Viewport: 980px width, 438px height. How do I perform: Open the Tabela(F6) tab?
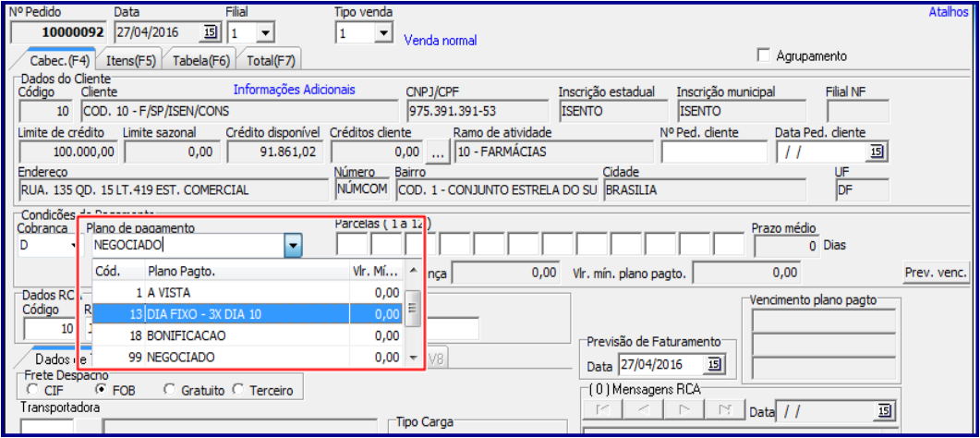(201, 61)
